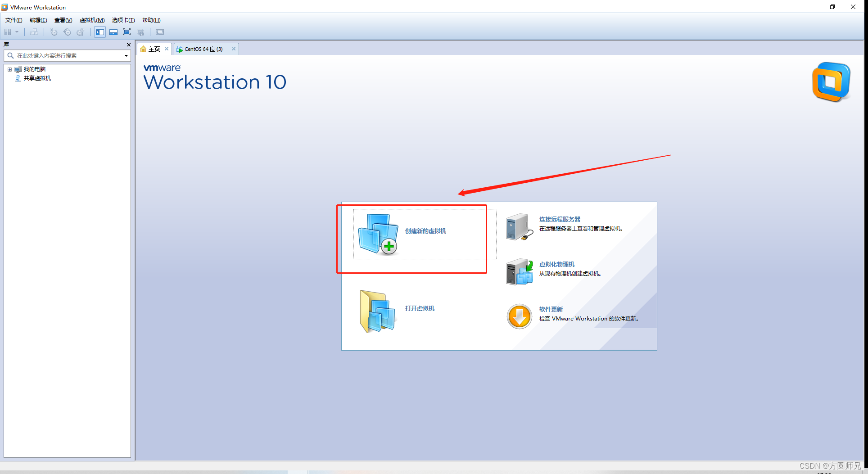Viewport: 868px width, 474px height.
Task: Click the 打开虚拟机 link text
Action: click(420, 308)
